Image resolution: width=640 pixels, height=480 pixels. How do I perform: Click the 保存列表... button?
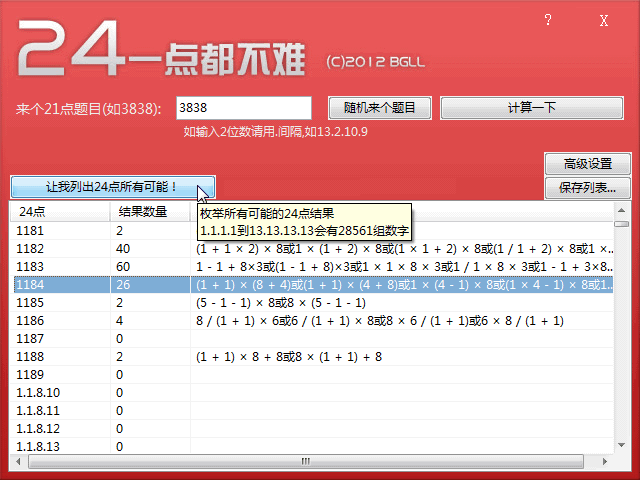click(x=587, y=187)
